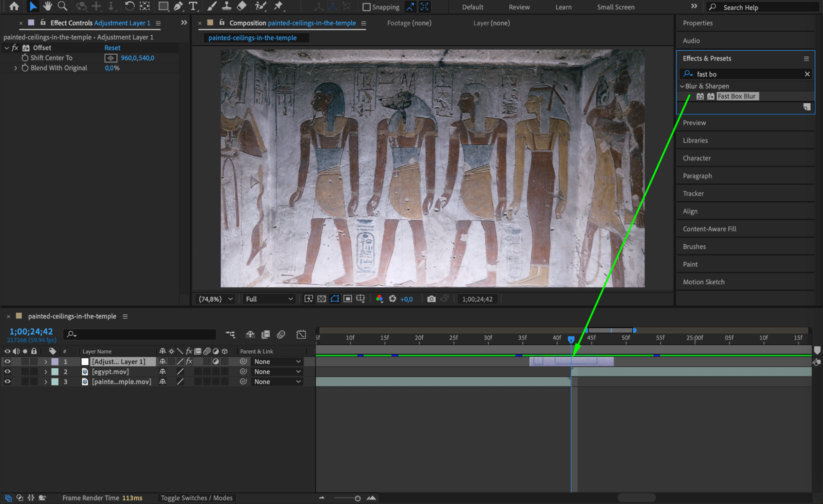The height and width of the screenshot is (504, 823).
Task: Select the Roto Brush tool
Action: [x=260, y=6]
